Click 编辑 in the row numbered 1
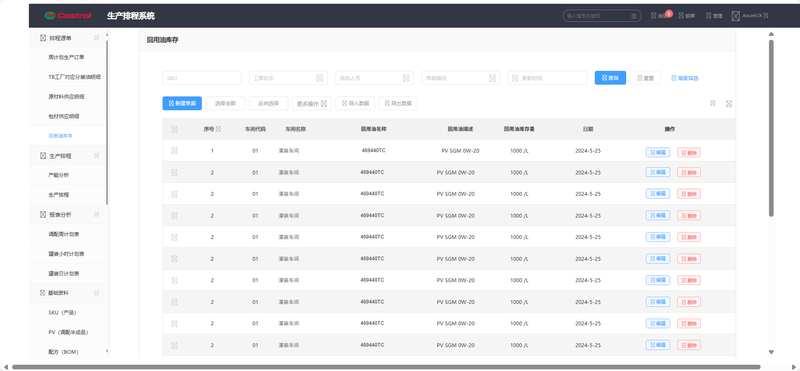Screen dimensions: 800x371 658,152
